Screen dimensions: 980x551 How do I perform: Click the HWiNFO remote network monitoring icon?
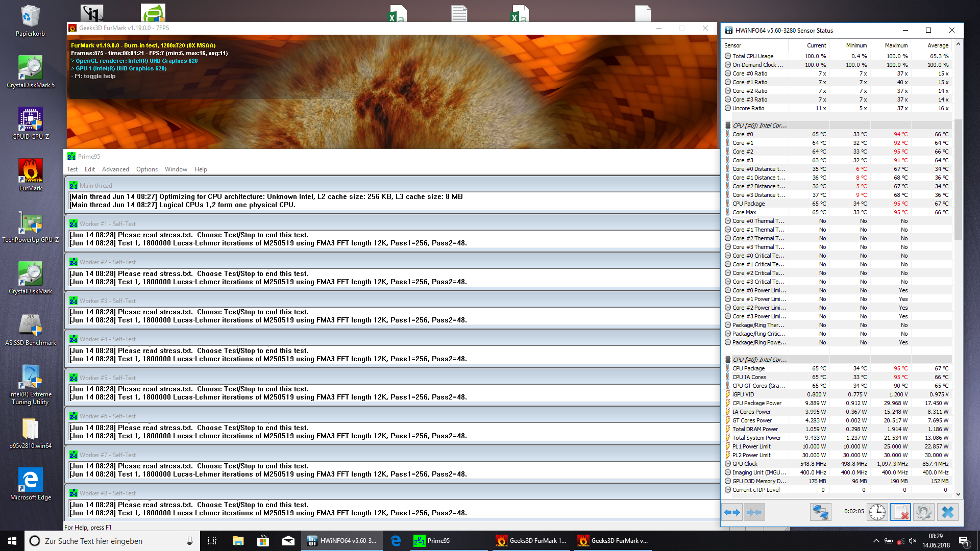pos(820,512)
